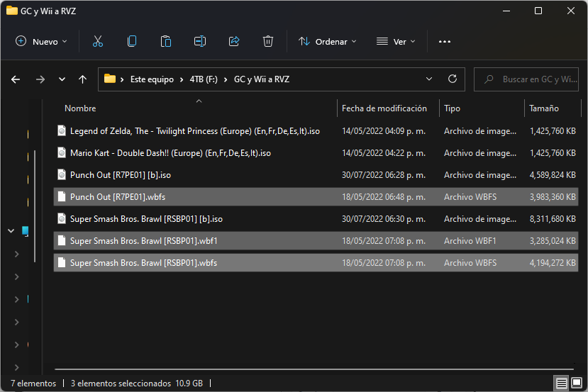The height and width of the screenshot is (392, 588).
Task: Switch to details view in status bar
Action: point(561,383)
